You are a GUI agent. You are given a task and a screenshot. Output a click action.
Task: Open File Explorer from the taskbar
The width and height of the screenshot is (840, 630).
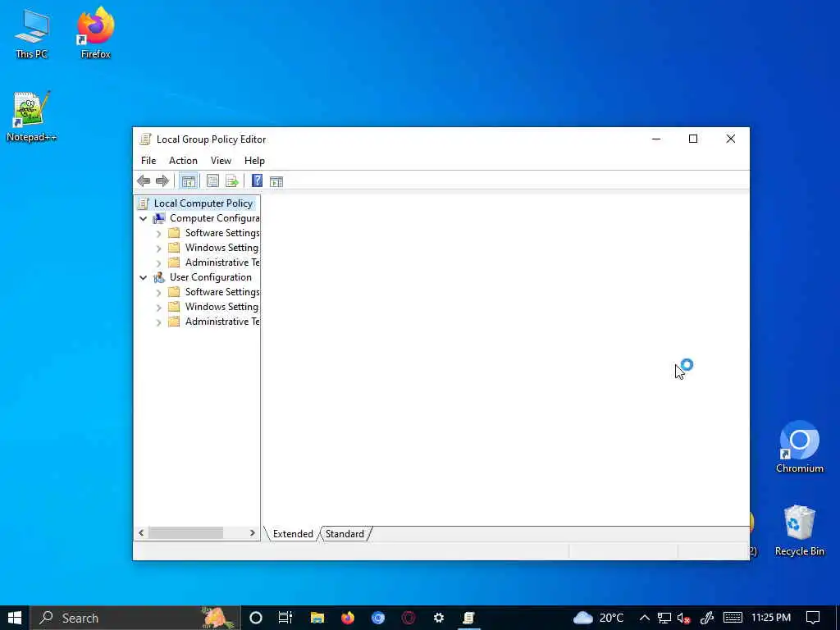coord(317,618)
